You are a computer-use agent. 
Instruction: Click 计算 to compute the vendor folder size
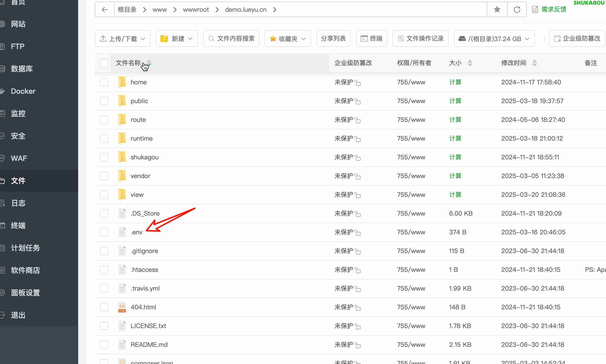tap(455, 176)
